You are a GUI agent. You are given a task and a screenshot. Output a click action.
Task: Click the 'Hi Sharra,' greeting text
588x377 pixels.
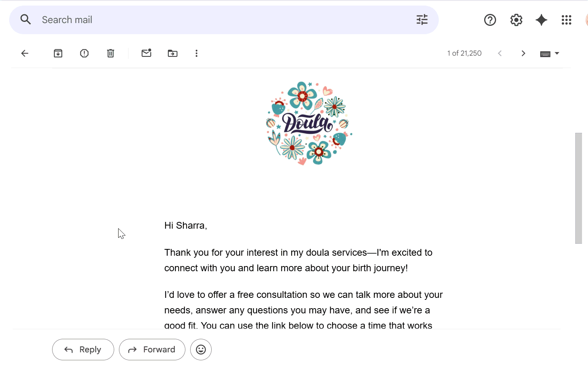pyautogui.click(x=186, y=225)
